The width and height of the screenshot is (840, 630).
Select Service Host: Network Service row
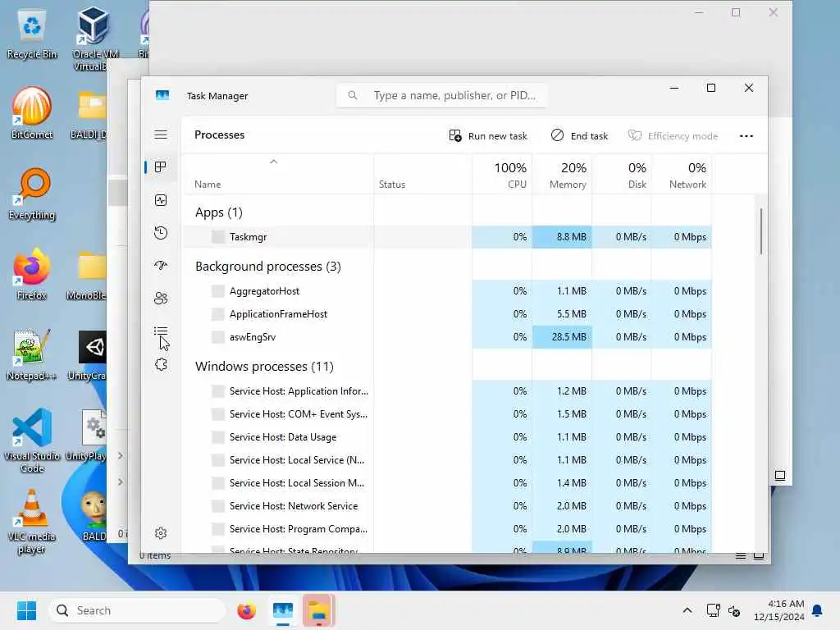tap(447, 505)
